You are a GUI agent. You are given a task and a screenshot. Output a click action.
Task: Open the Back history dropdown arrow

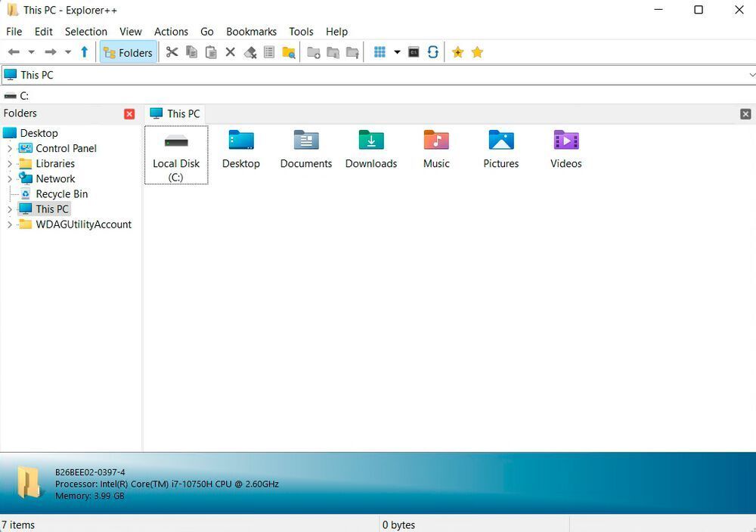(x=31, y=52)
